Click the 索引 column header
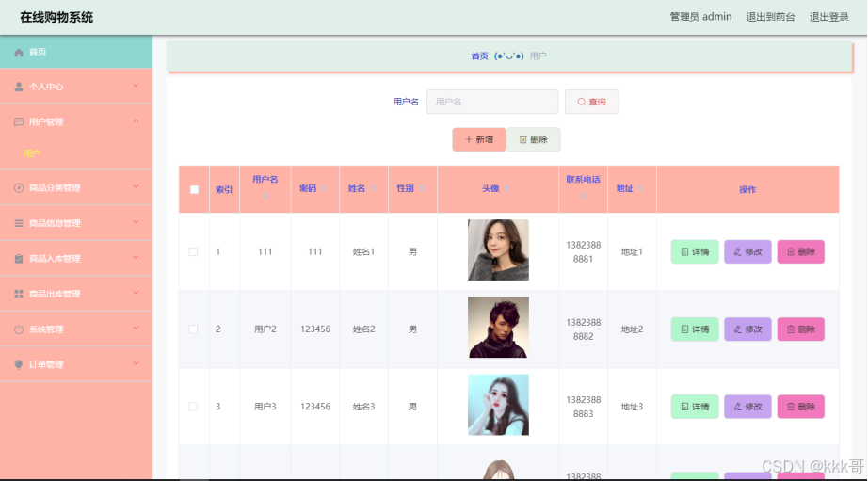Screen dimensions: 868x481 tap(224, 189)
